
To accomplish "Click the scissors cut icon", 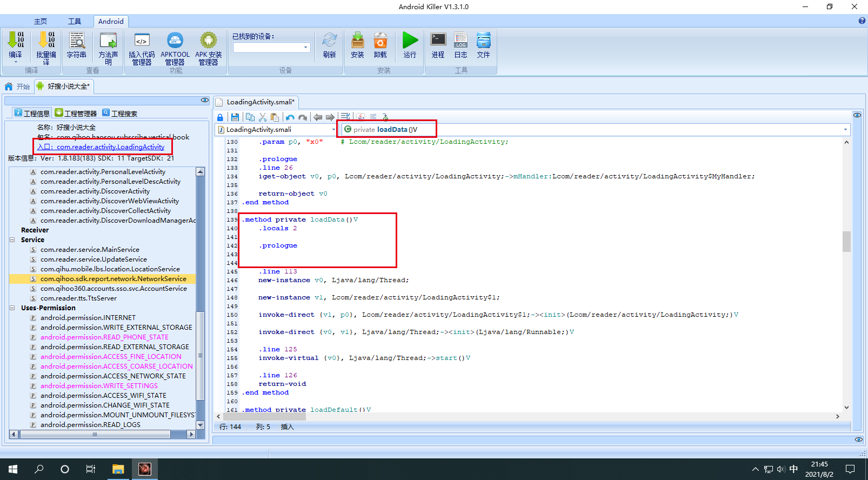I will tap(263, 117).
